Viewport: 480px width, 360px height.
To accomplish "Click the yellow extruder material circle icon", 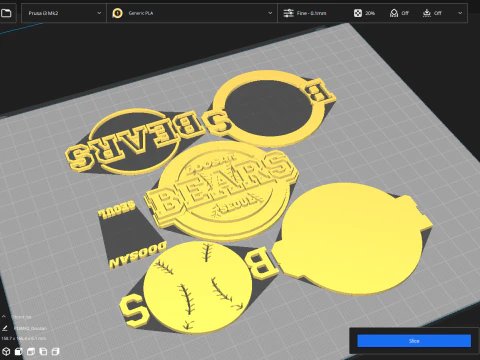I will click(117, 13).
